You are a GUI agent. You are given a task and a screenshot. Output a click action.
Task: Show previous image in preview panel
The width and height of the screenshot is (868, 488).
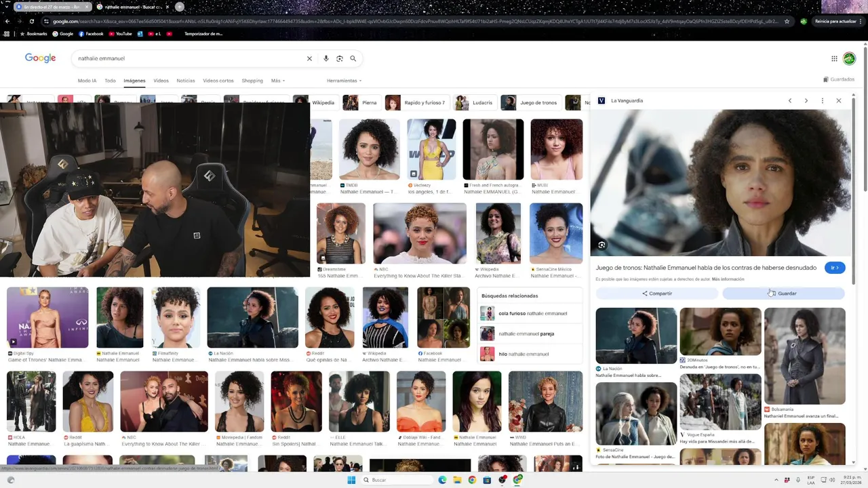coord(790,100)
